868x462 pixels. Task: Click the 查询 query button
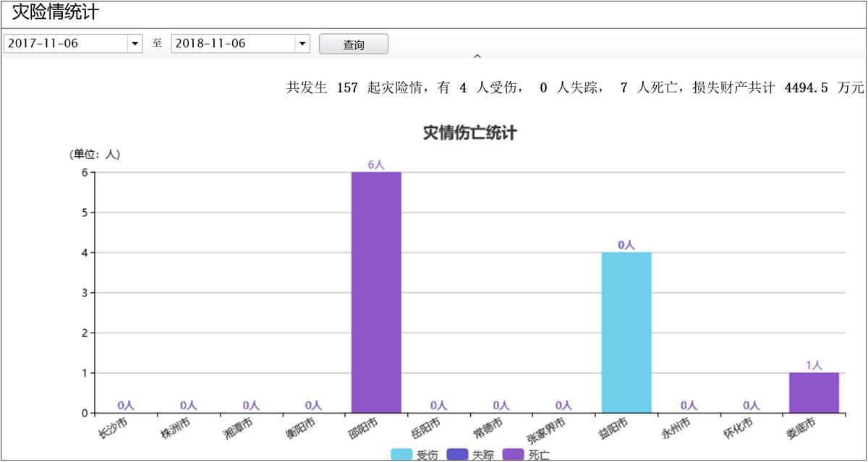tap(354, 43)
